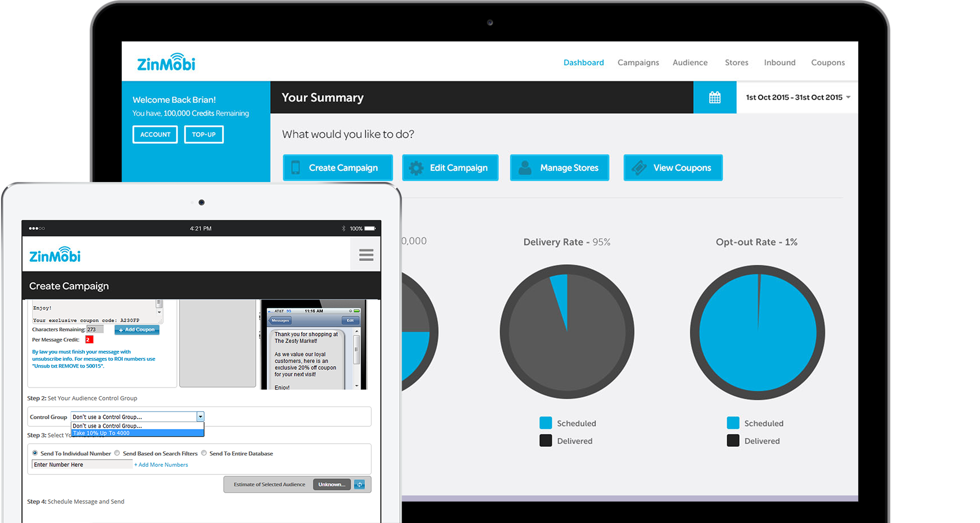Click Opt-out Rate Delivered dark legend swatch
Screen dimensions: 980x523
733,440
